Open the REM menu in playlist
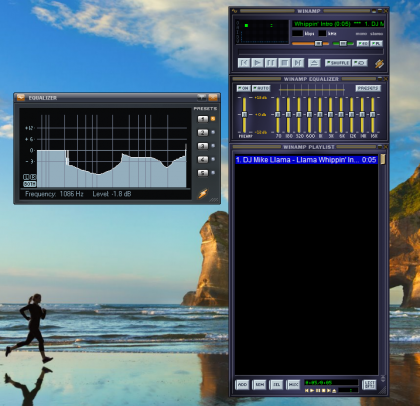The image size is (420, 406). tap(259, 385)
